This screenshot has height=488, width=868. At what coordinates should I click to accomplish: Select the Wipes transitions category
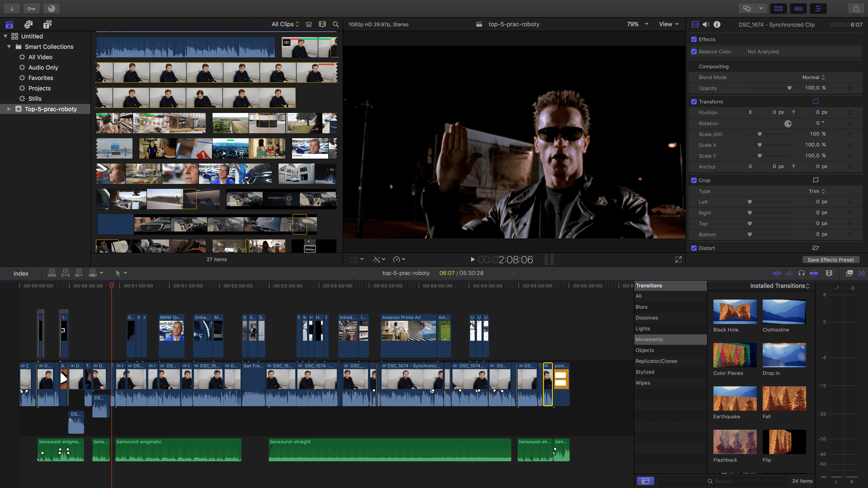[670, 382]
